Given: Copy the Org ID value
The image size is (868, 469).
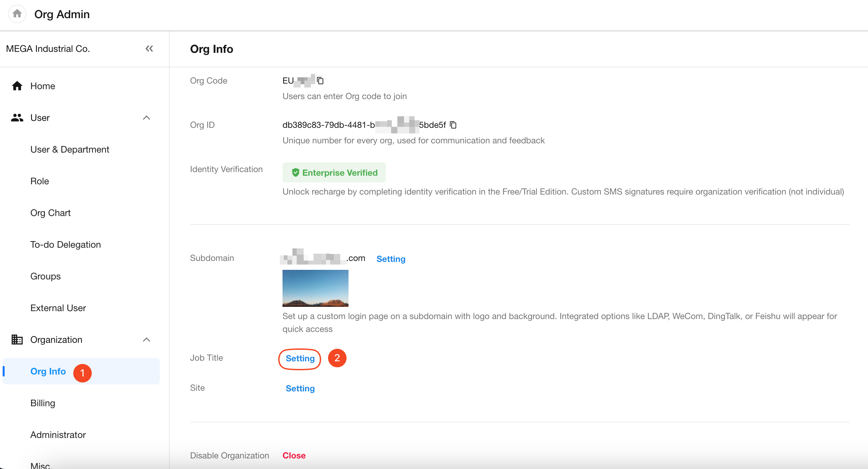Looking at the screenshot, I should click(453, 125).
